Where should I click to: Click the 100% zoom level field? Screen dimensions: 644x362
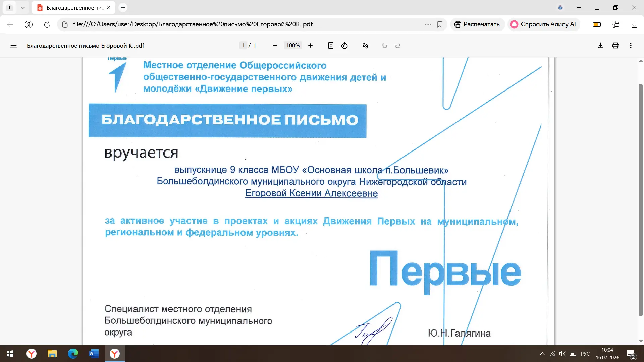tap(293, 46)
